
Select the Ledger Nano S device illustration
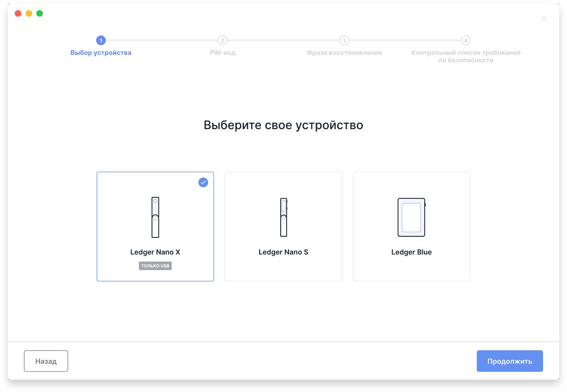(284, 217)
